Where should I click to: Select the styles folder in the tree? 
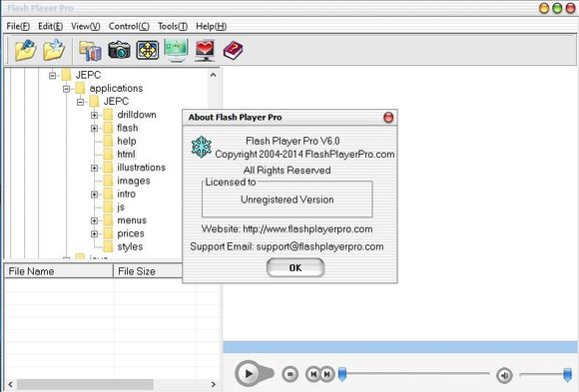[x=130, y=246]
